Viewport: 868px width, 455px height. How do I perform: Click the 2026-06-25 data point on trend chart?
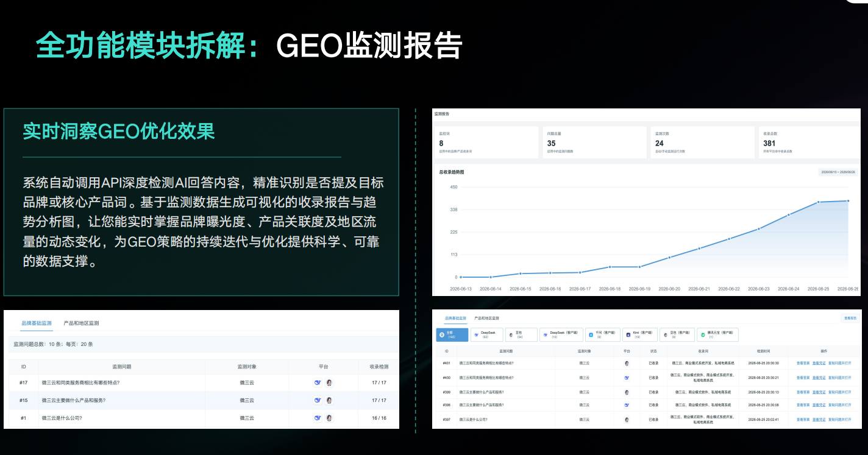818,202
